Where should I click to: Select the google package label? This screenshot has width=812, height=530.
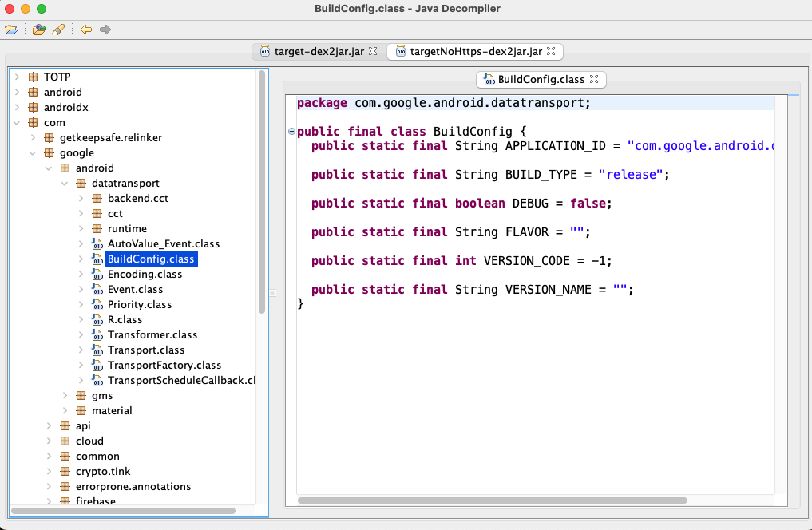77,152
